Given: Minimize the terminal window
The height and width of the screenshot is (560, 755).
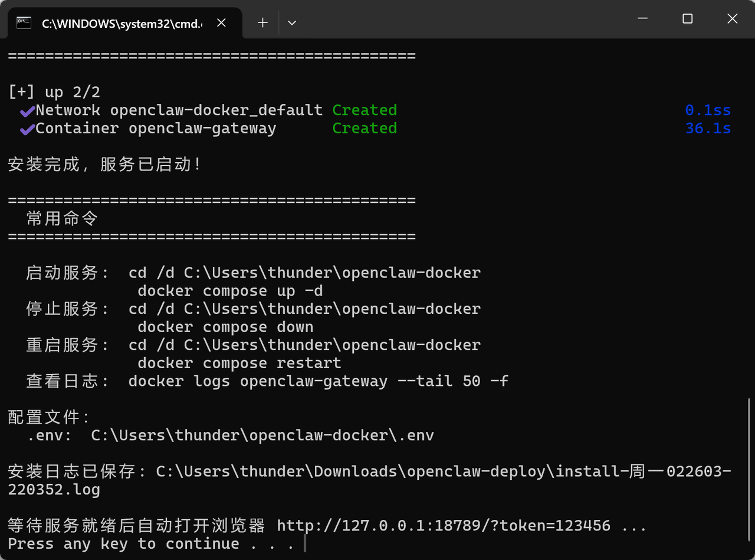Looking at the screenshot, I should coord(642,19).
